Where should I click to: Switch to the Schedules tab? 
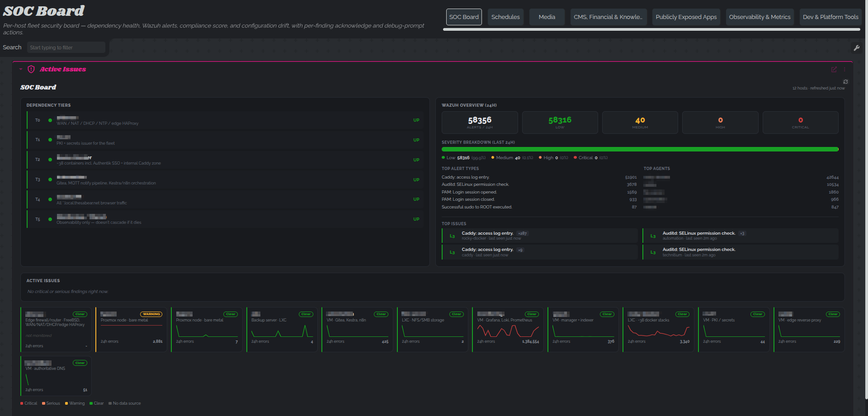[x=505, y=17]
